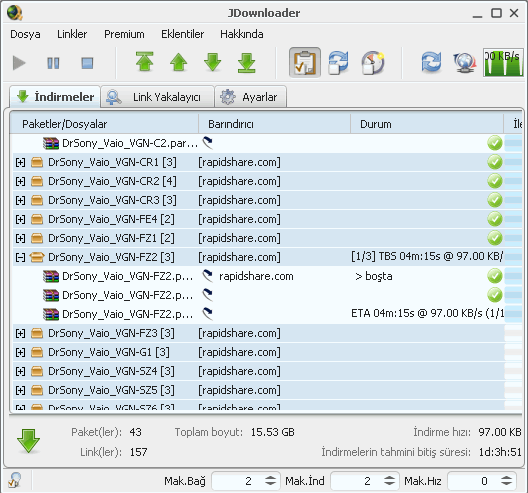Expand the DrSony_Vaio_VGN-G1 package
Screen dimensions: 528x493
tap(20, 352)
